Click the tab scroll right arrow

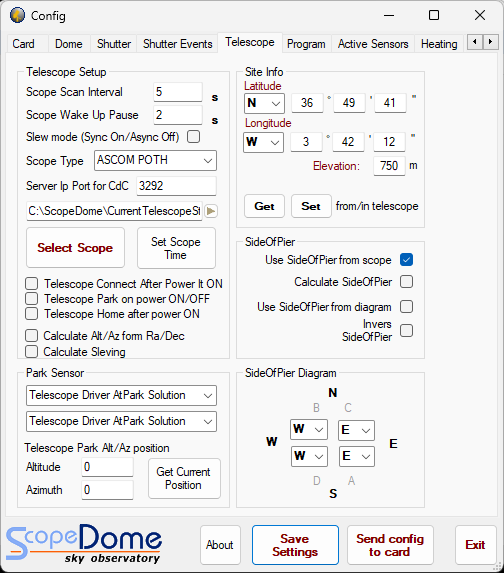coord(490,42)
